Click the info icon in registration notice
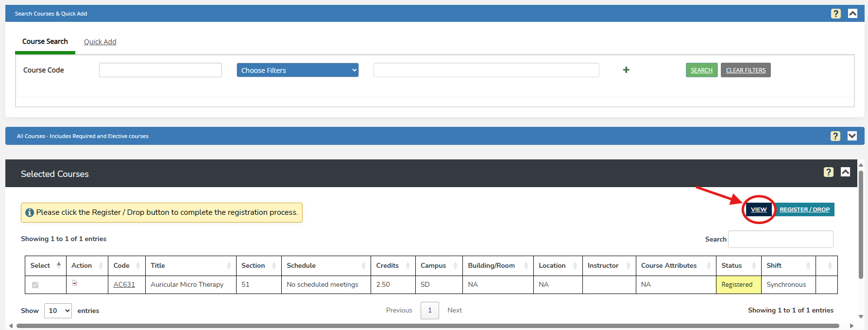 point(30,212)
